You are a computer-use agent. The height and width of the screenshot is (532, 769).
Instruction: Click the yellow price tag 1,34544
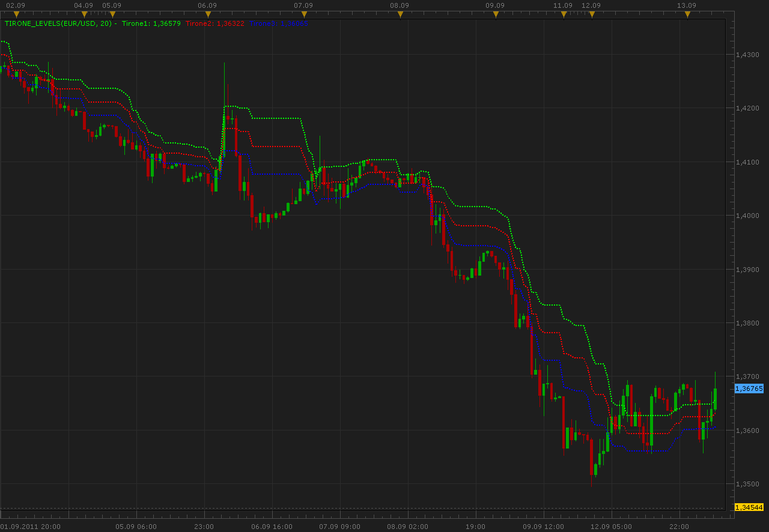749,507
